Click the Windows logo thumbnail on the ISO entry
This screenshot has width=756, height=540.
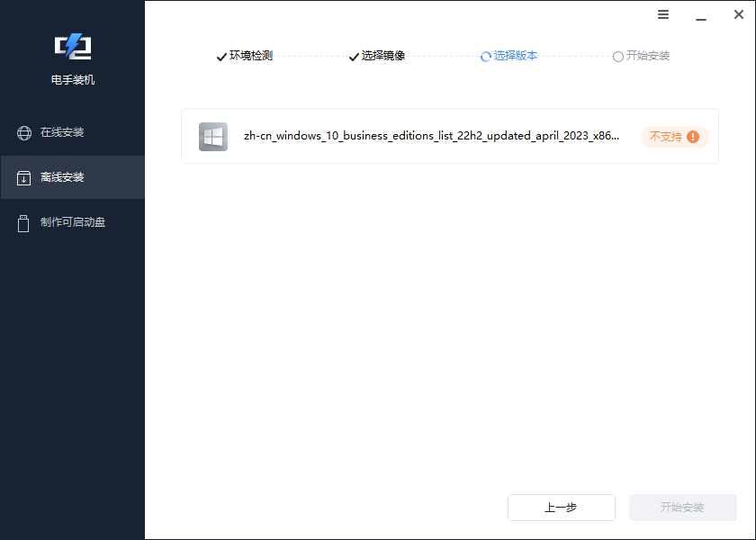[x=213, y=137]
